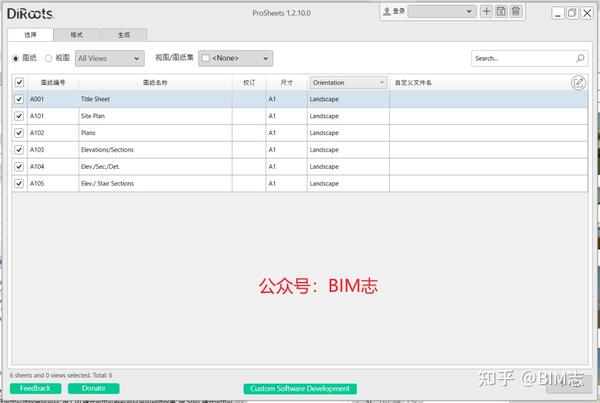Switch to the second (format) tab
Screen dimensions: 600x403
[x=77, y=35]
